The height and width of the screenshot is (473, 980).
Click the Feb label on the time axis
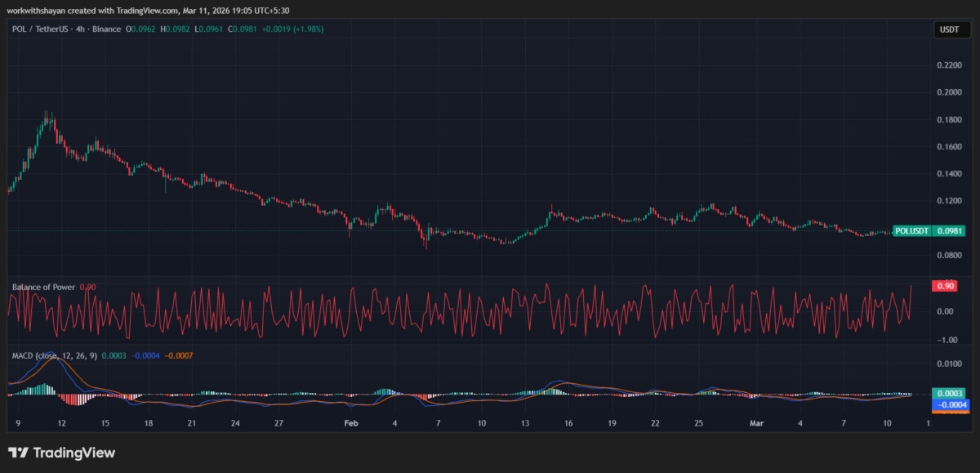coord(351,423)
